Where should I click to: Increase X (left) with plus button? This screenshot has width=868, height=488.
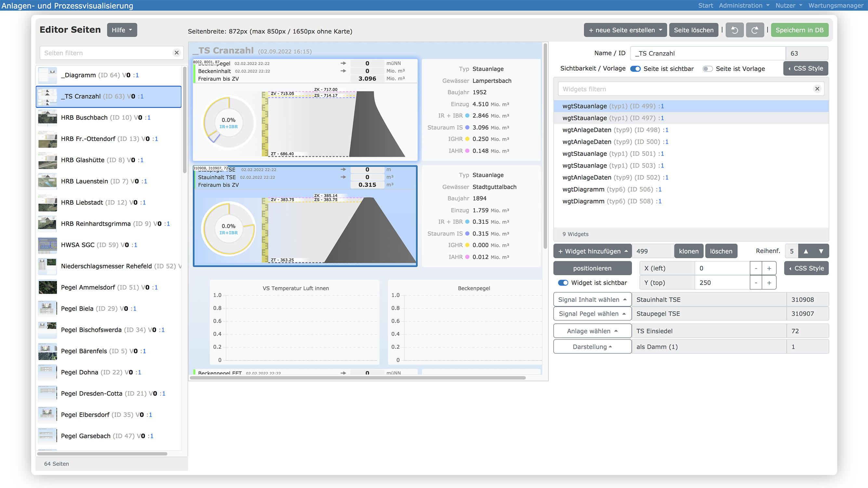coord(769,268)
